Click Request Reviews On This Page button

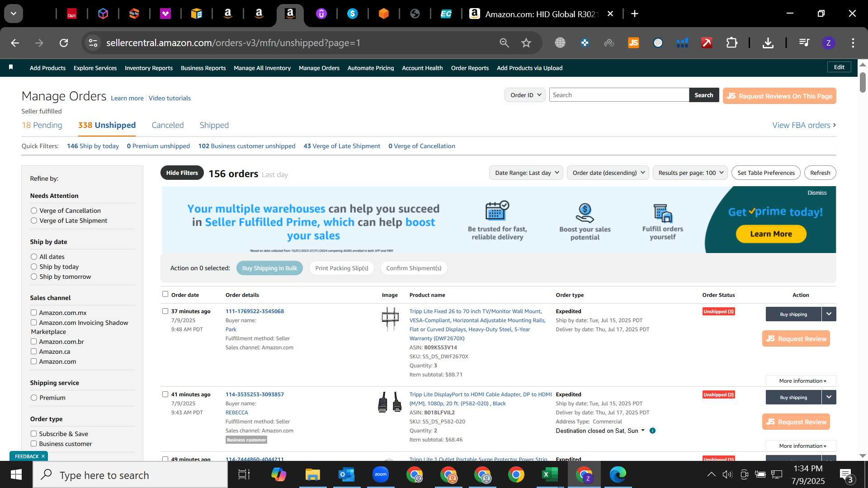pos(779,96)
